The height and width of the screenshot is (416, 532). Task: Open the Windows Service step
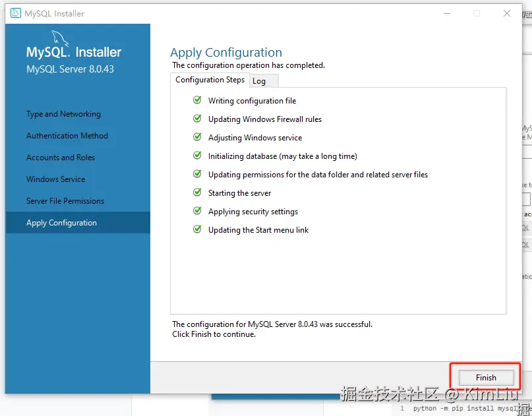[55, 179]
